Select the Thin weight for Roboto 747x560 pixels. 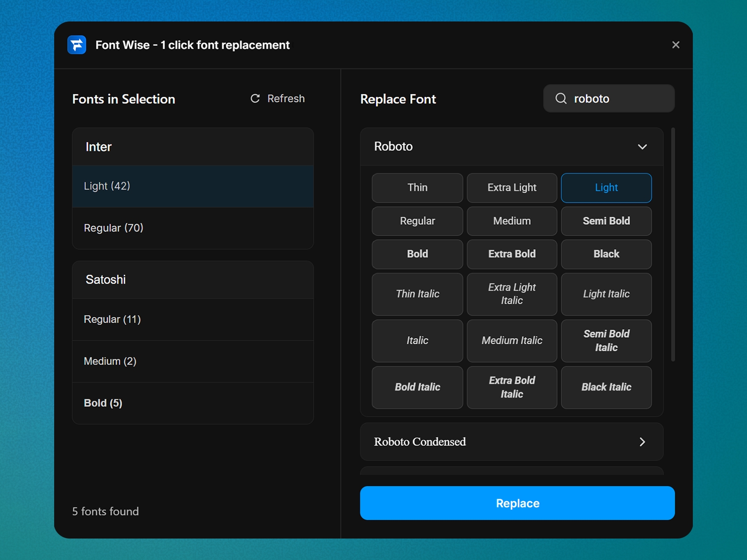pyautogui.click(x=417, y=188)
